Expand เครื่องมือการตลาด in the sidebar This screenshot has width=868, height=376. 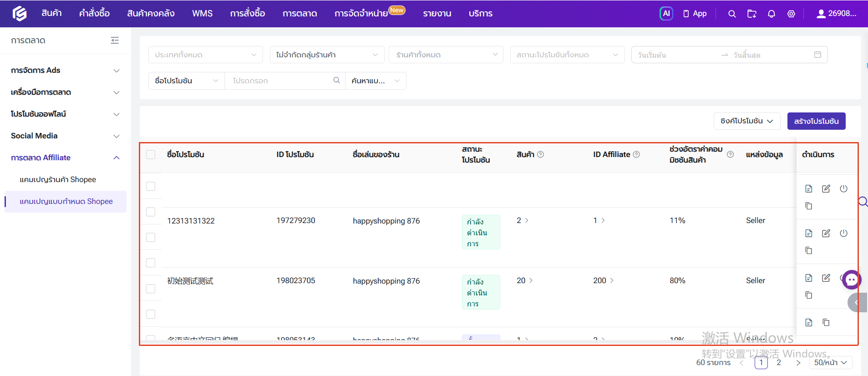(x=65, y=92)
